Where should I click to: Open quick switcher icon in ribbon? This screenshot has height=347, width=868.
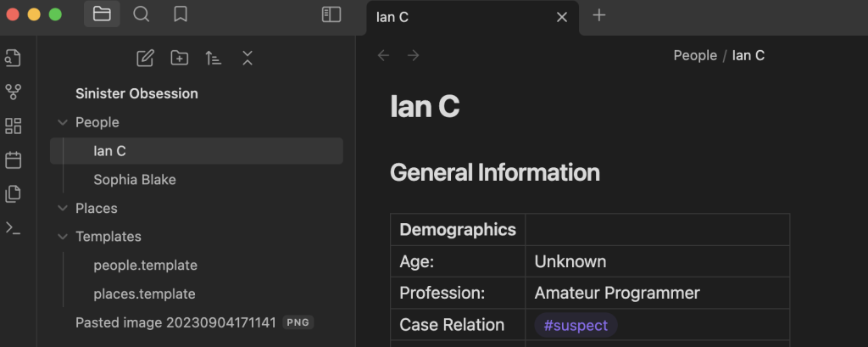(x=13, y=58)
